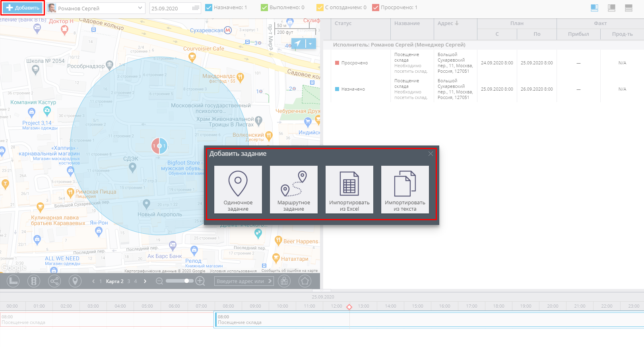Screen dimensions: 644x347
Task: Toggle the traffic light layer icon
Action: [x=34, y=281]
